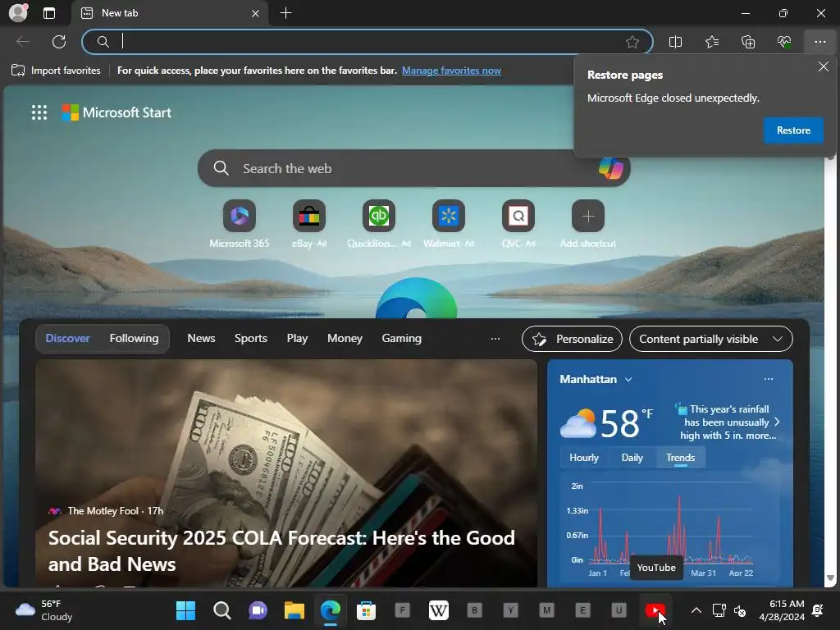This screenshot has width=840, height=630.
Task: Switch weather view to Daily
Action: tap(632, 458)
